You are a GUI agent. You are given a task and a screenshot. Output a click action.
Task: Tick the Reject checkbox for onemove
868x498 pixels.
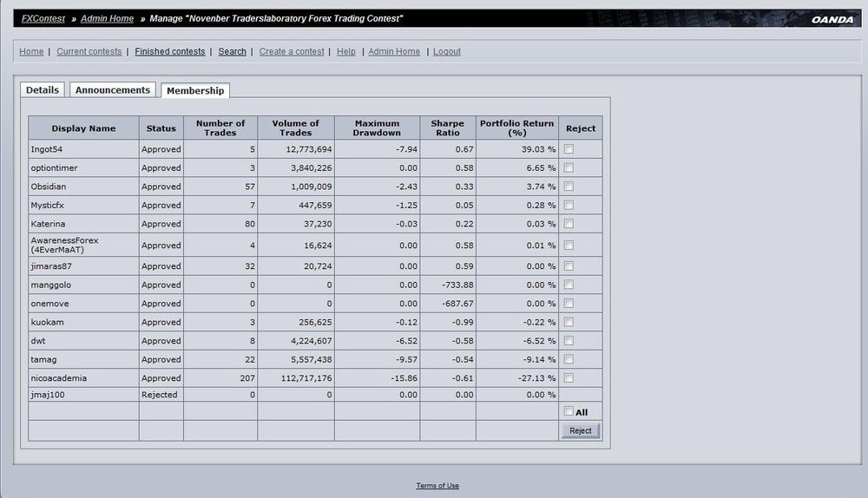[x=569, y=304]
